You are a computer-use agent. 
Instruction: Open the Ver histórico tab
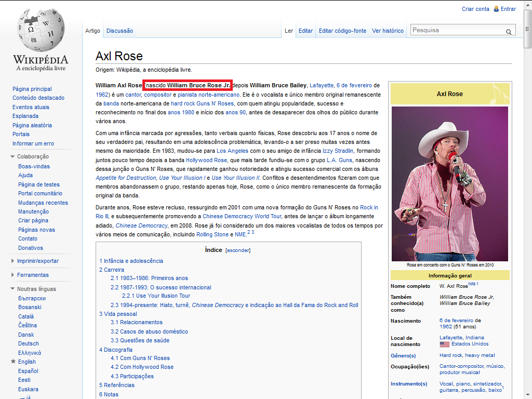[x=388, y=31]
